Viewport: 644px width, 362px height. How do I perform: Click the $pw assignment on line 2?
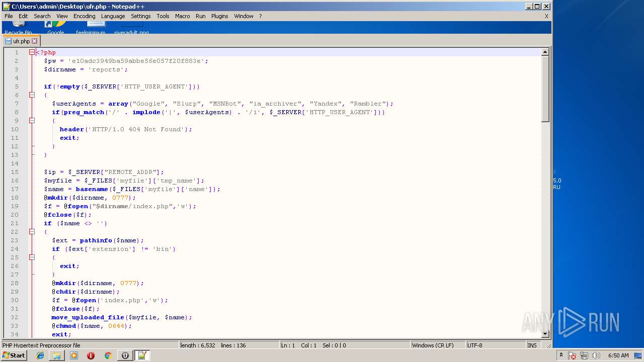click(x=126, y=61)
